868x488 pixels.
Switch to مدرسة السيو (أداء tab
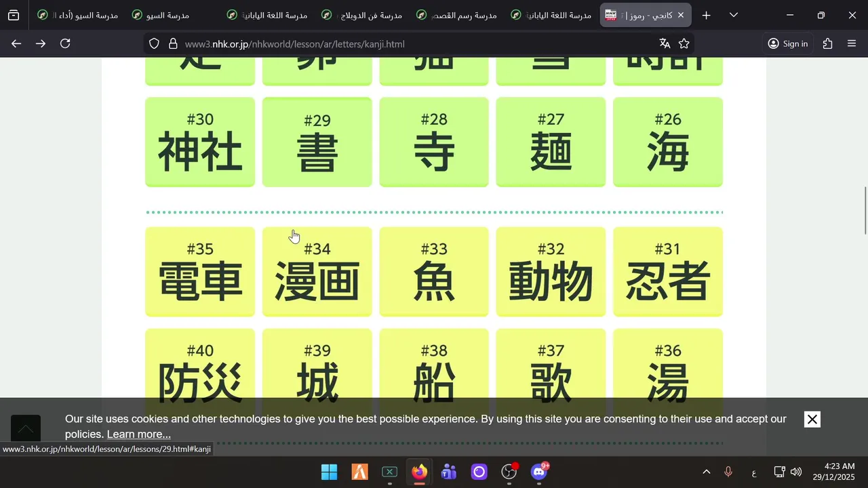[x=79, y=15]
